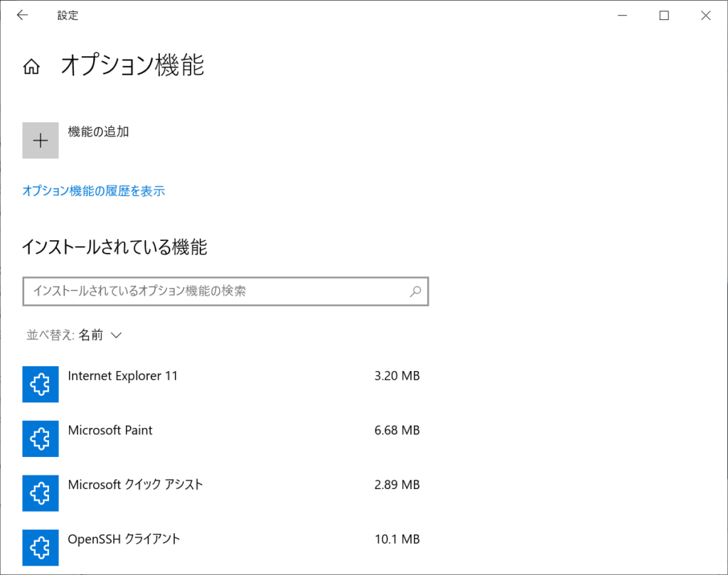Minimize the 設定 window

pyautogui.click(x=623, y=16)
